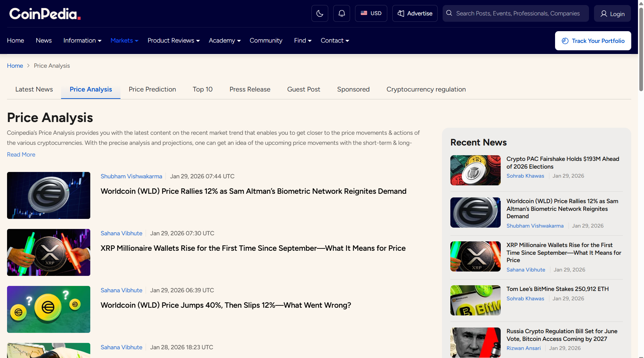Viewport: 644px width, 358px height.
Task: Open the Community nav item
Action: click(x=266, y=41)
